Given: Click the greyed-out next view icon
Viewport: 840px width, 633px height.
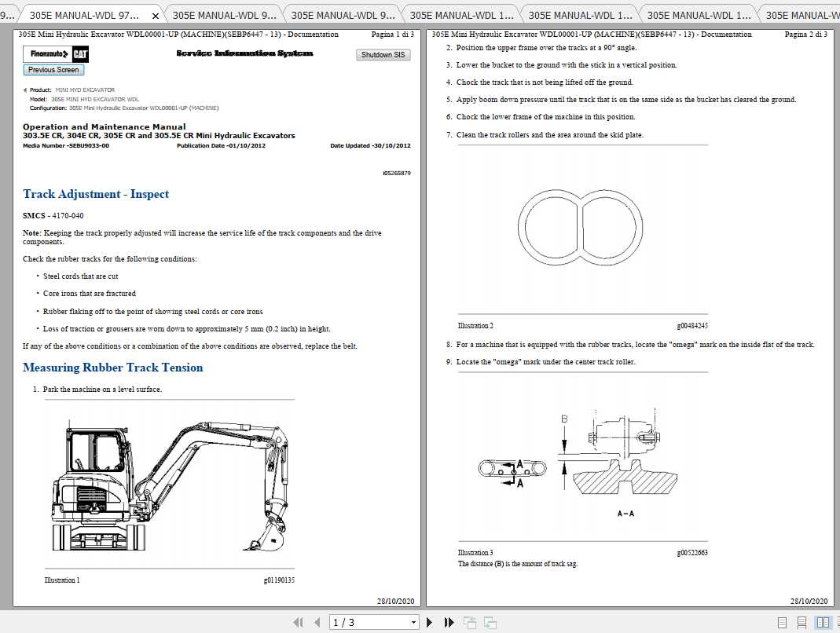Looking at the screenshot, I should 490,622.
